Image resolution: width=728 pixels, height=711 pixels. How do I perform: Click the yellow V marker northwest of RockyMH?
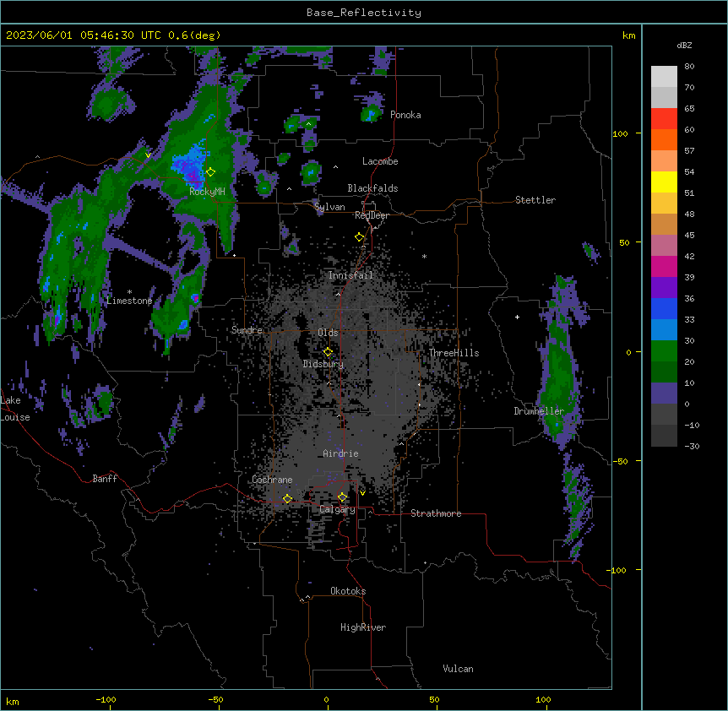point(148,155)
